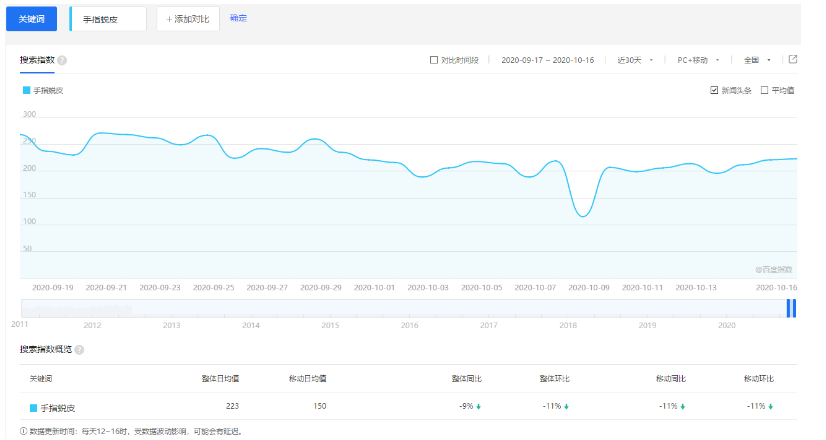Open the 搜索指数 tab

pyautogui.click(x=37, y=60)
